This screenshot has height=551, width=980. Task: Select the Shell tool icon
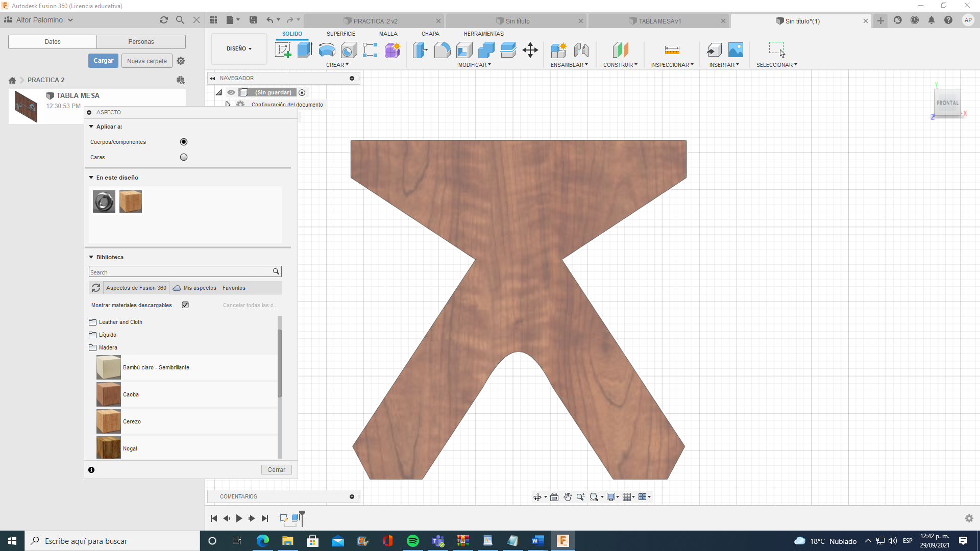tap(464, 50)
